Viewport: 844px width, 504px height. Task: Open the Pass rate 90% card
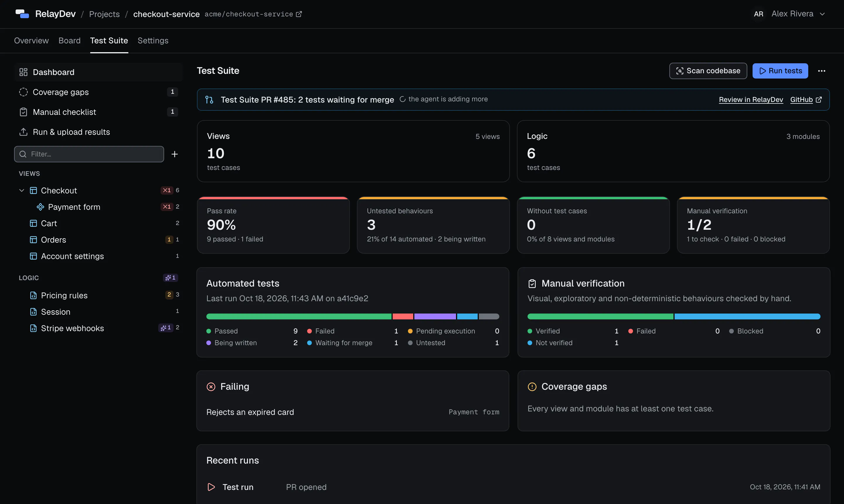coord(273,225)
